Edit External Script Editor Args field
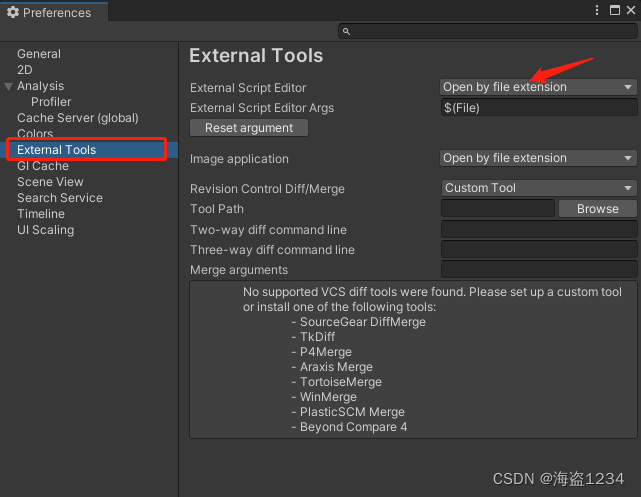This screenshot has height=497, width=641. 539,108
